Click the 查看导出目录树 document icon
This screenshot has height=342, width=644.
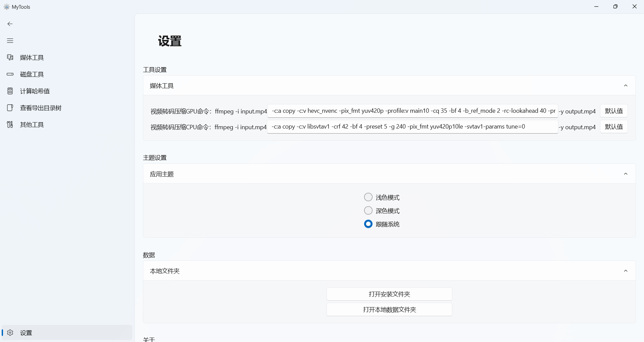click(10, 108)
